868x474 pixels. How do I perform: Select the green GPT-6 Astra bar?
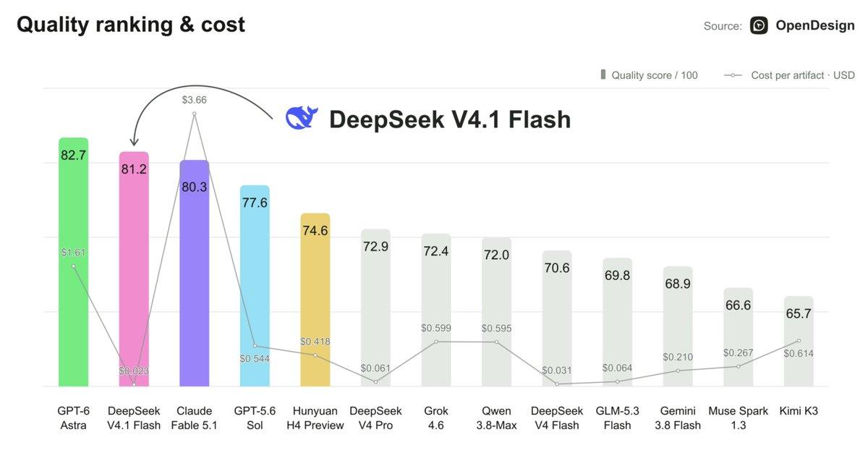pos(73,262)
